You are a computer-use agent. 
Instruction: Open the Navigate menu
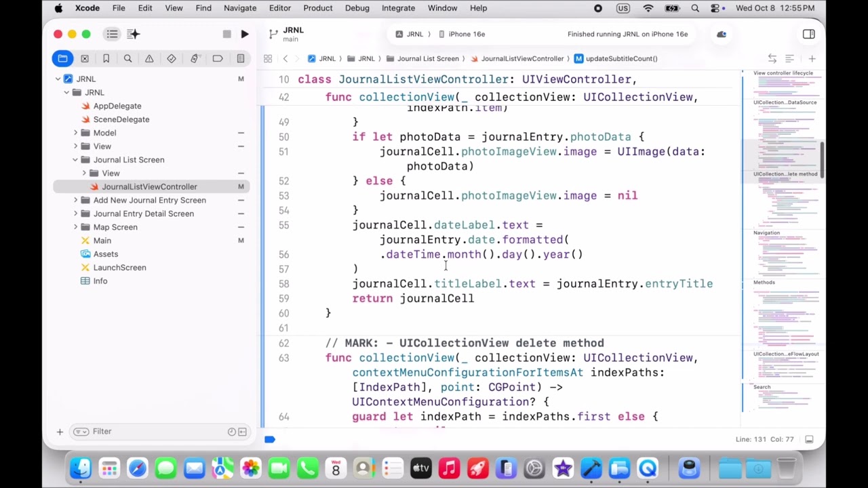pos(240,8)
